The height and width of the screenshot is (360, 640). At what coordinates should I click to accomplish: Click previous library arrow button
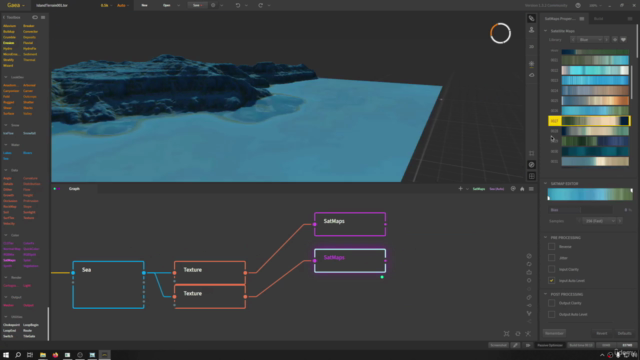pyautogui.click(x=573, y=40)
